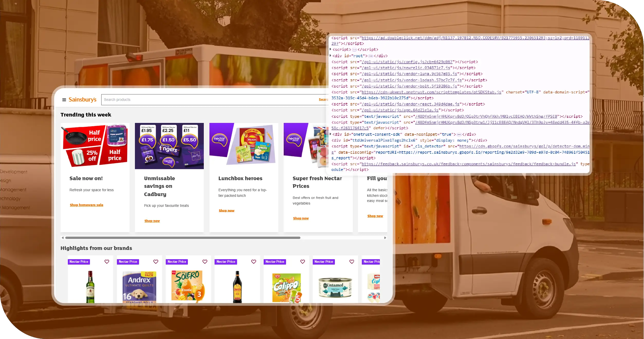Image resolution: width=644 pixels, height=339 pixels.
Task: Open the config.js script source link
Action: pyautogui.click(x=407, y=62)
